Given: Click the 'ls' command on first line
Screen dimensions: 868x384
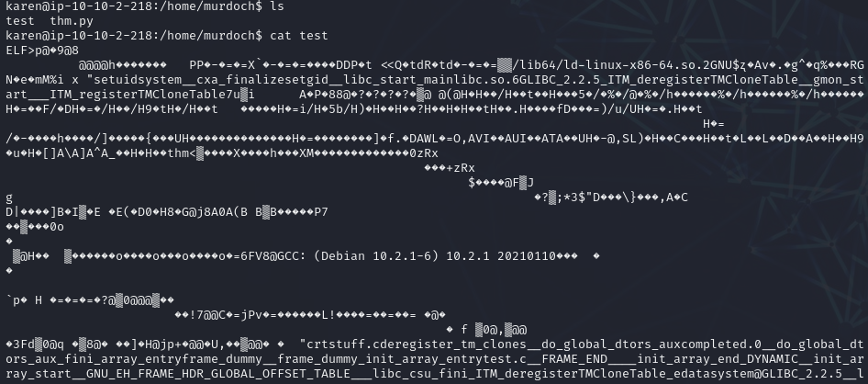Looking at the screenshot, I should tap(277, 6).
